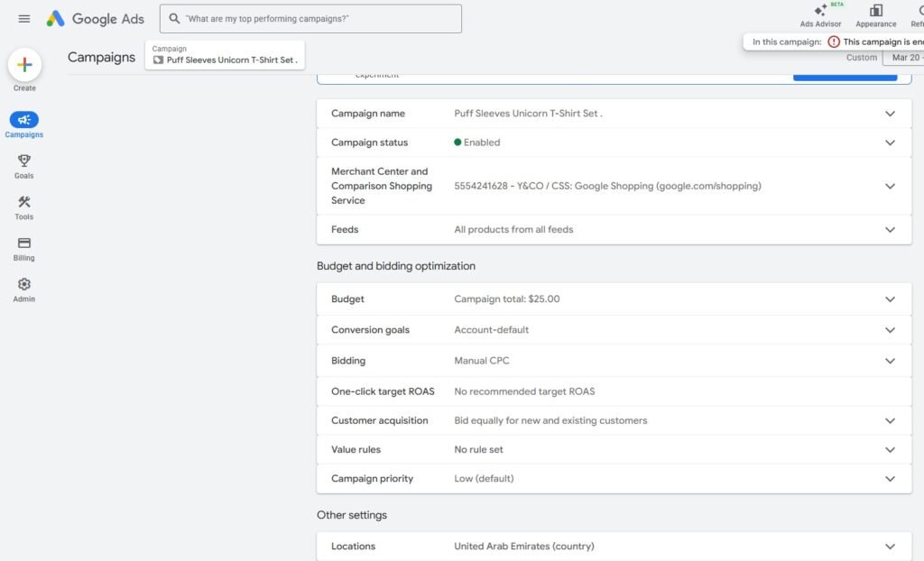Click 'No rule set' value
The image size is (924, 561).
[478, 450]
